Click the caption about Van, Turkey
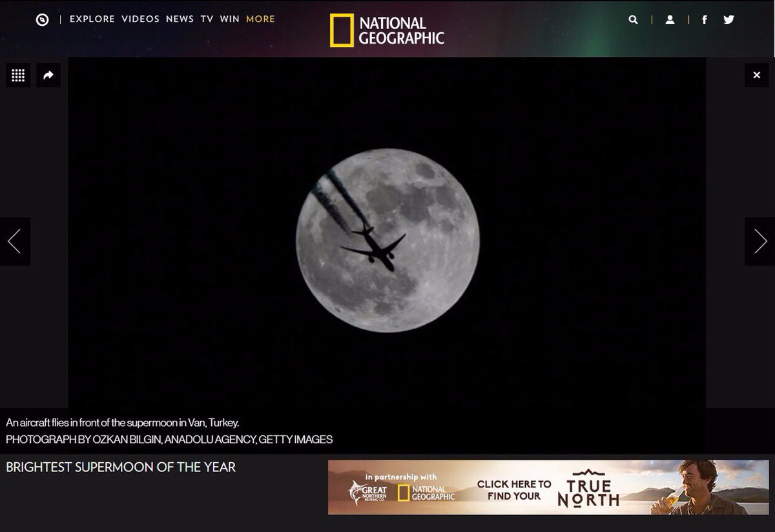775x532 pixels. tap(123, 423)
